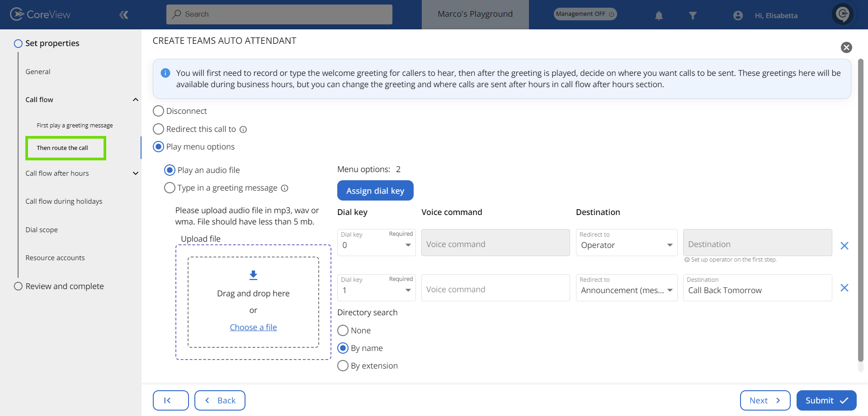Open Redirect to dropdown showing Announcement
The image size is (868, 416).
click(627, 288)
